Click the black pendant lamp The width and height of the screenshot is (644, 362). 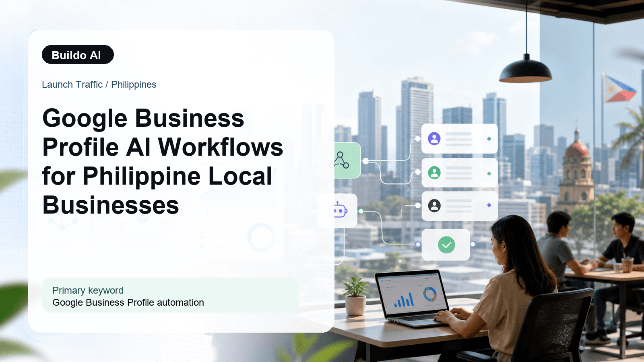[x=526, y=69]
